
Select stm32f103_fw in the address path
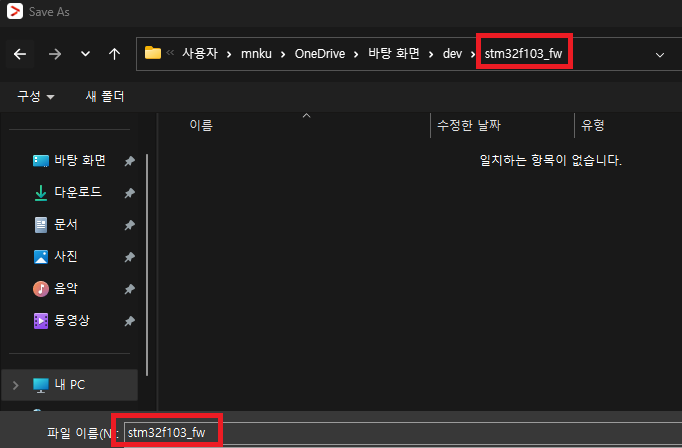523,53
